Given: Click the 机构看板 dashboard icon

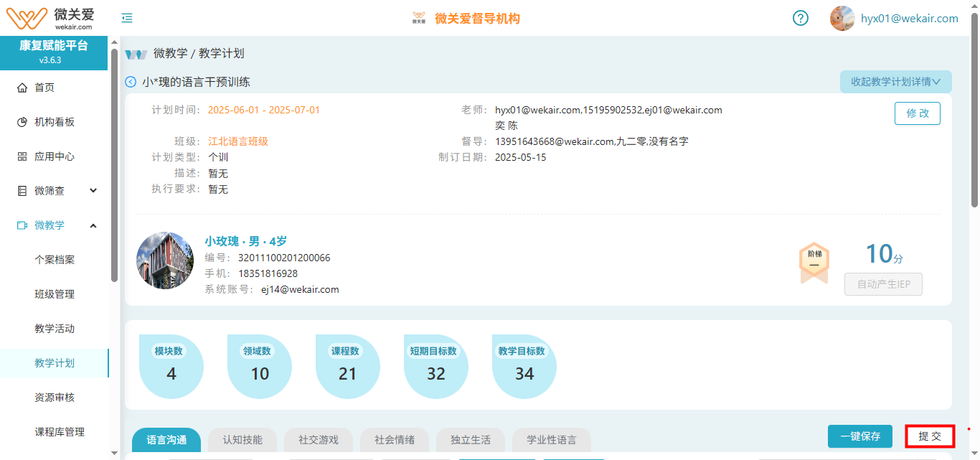Looking at the screenshot, I should tap(22, 122).
